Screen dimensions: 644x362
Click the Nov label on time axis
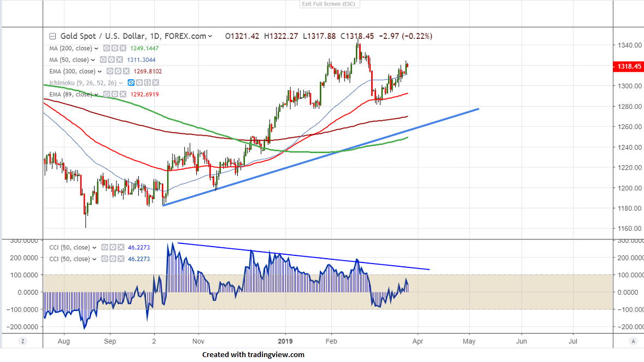point(198,341)
